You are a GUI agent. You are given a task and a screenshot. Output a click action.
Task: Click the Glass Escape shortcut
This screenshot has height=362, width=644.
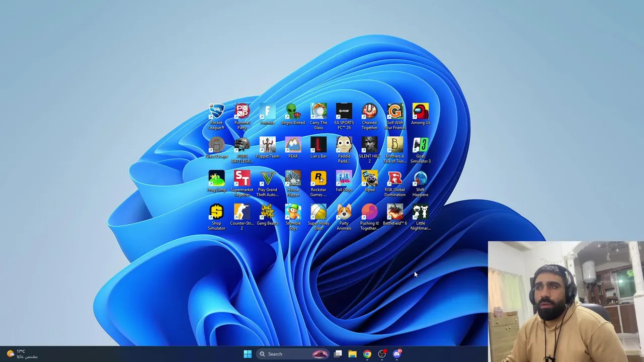click(x=216, y=148)
